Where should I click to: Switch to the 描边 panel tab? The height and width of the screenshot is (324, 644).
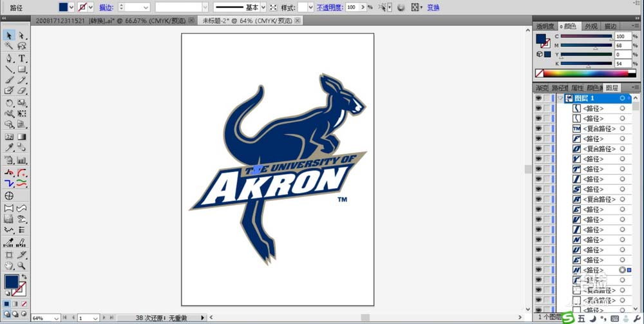[x=611, y=26]
